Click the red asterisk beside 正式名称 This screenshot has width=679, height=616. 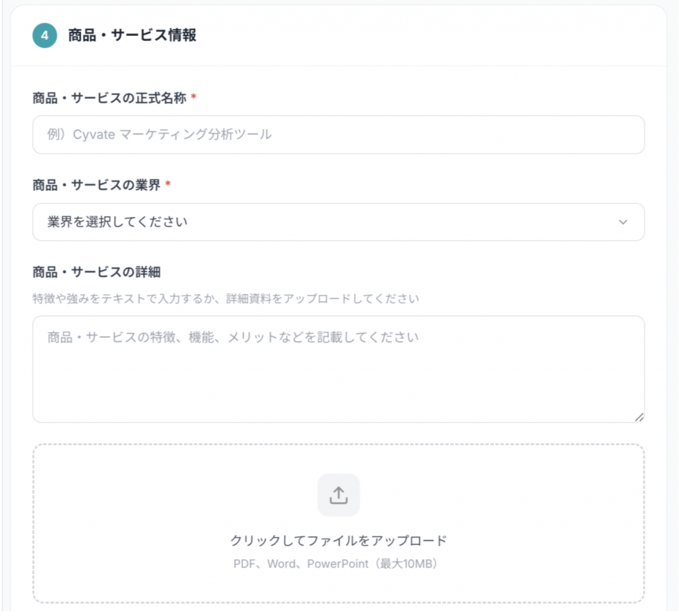point(193,97)
